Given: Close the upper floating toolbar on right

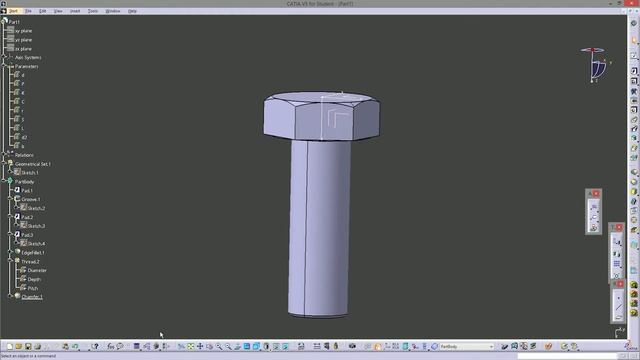Looking at the screenshot, I should pyautogui.click(x=596, y=193).
